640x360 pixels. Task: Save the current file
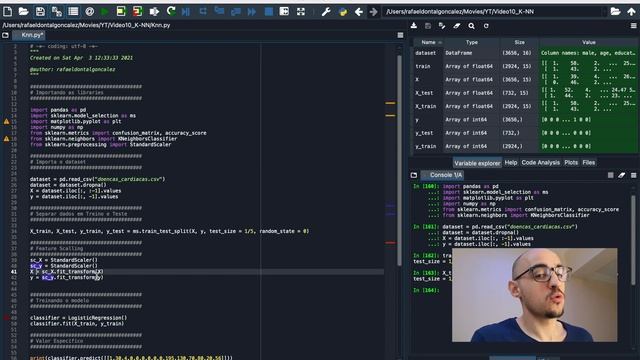click(40, 11)
